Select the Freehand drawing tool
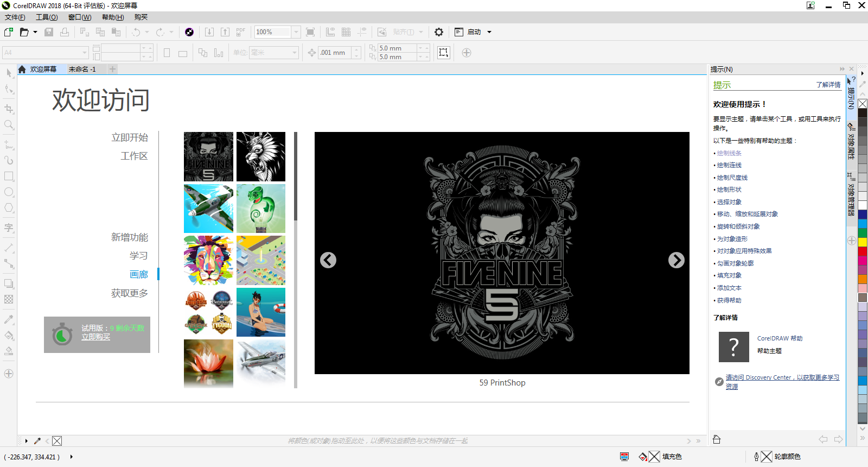 click(x=9, y=144)
